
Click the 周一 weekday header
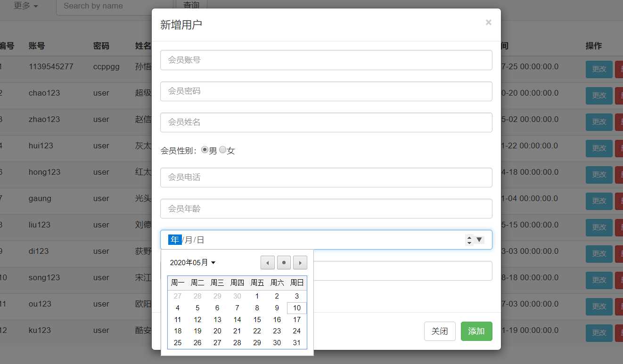pyautogui.click(x=178, y=283)
